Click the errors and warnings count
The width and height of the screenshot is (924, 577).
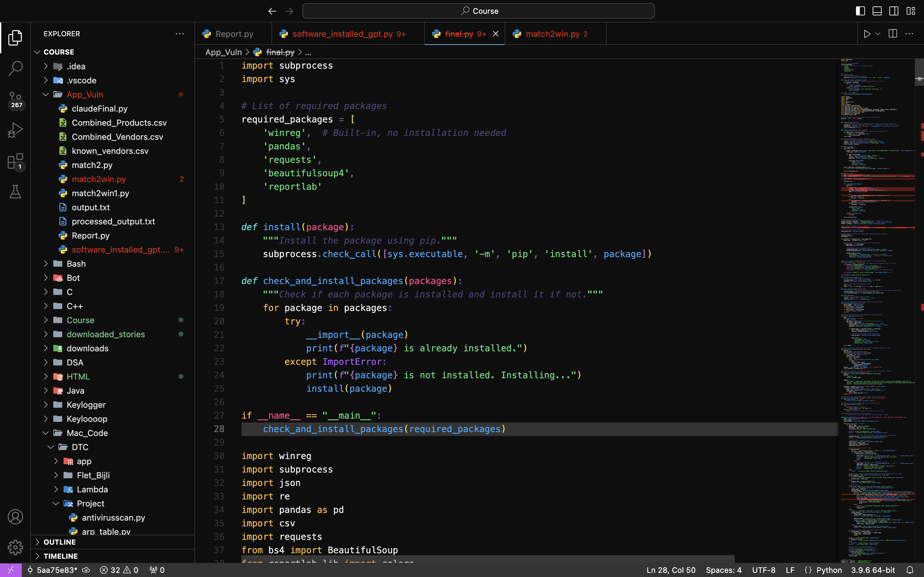coord(119,570)
